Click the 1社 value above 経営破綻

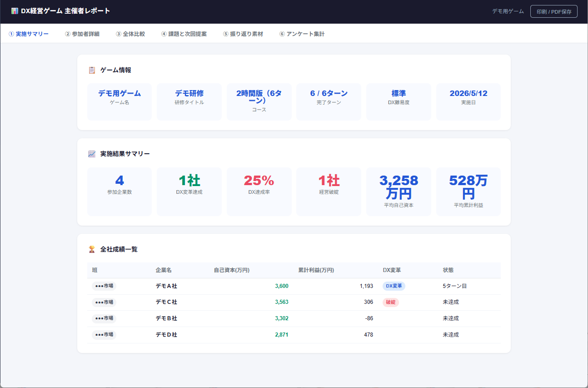click(x=329, y=181)
